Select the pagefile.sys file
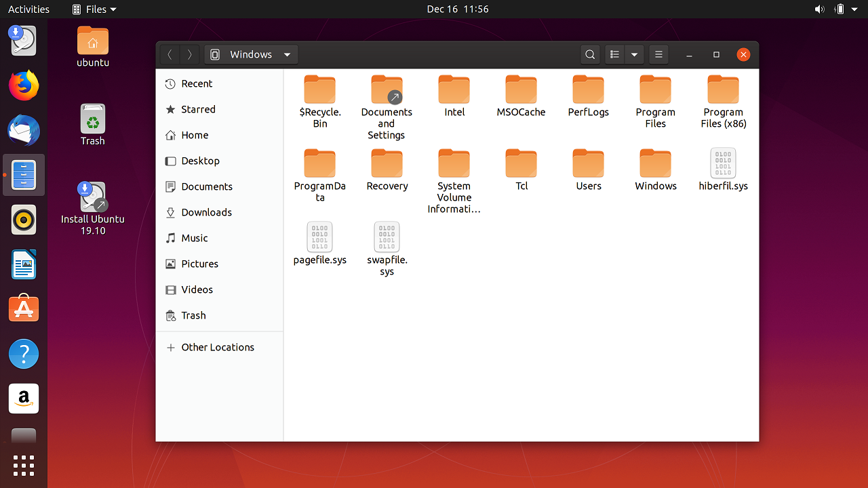 coord(320,244)
